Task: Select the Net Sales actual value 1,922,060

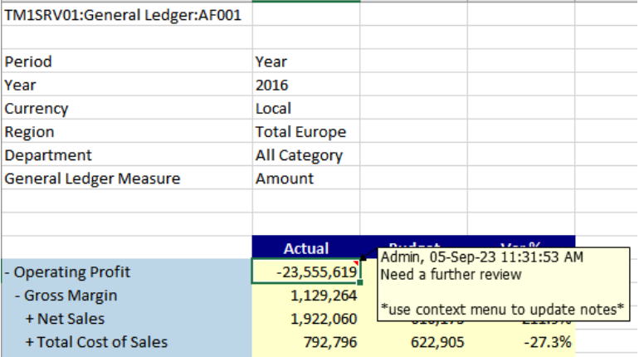Action: pyautogui.click(x=306, y=319)
